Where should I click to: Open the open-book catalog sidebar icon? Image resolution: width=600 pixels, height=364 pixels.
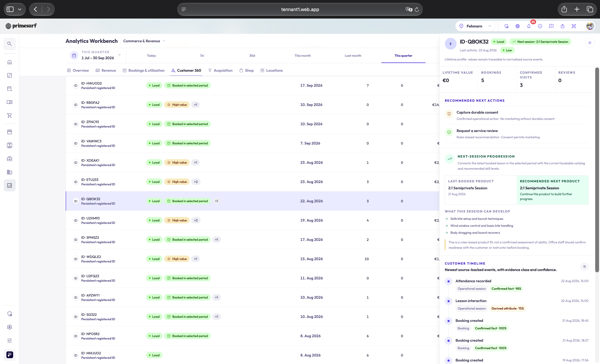pos(9,102)
